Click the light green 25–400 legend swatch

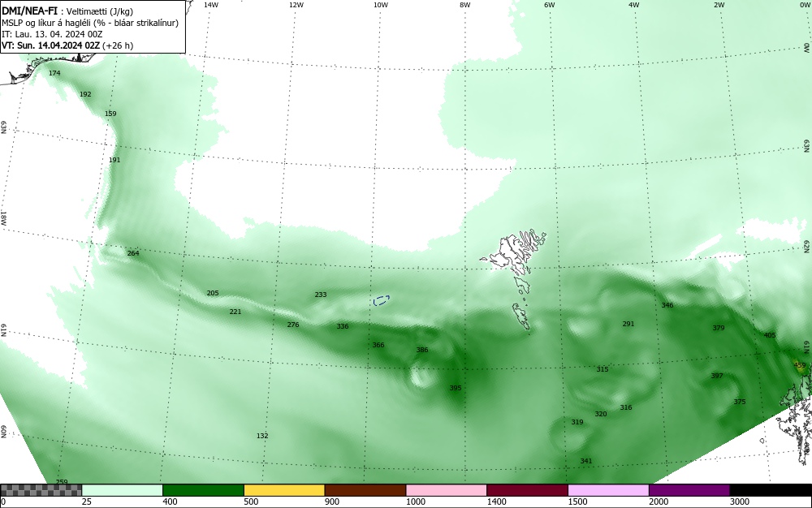point(123,490)
